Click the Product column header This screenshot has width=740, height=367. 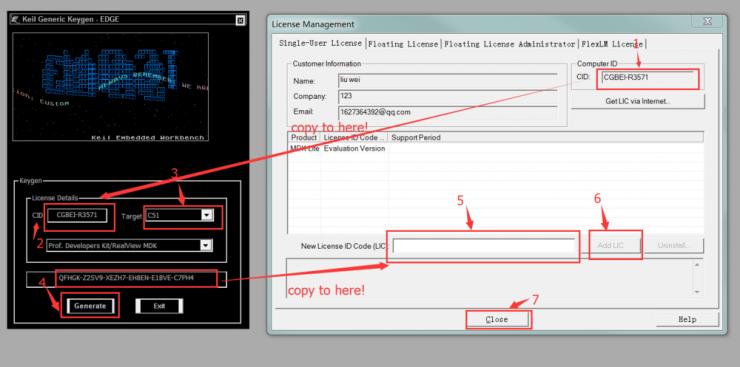point(304,137)
